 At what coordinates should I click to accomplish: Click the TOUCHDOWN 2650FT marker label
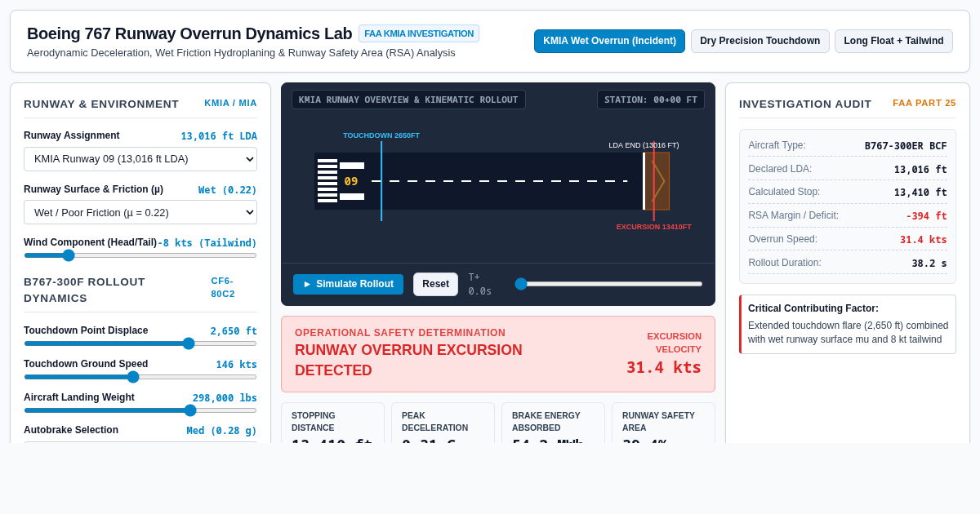[x=381, y=135]
